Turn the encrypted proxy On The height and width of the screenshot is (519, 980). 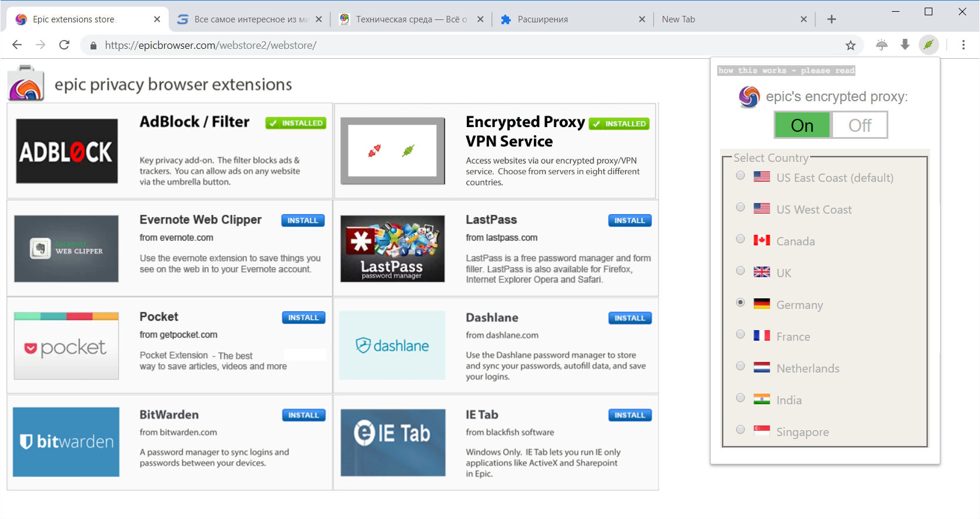pos(802,125)
